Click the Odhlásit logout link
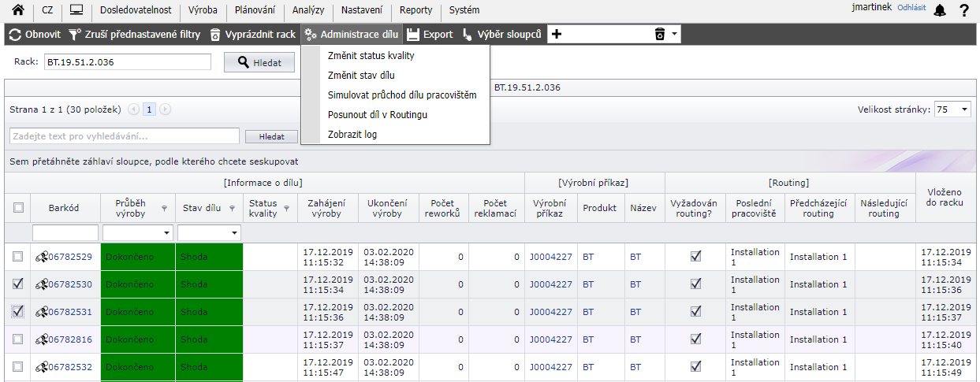The height and width of the screenshot is (382, 980). pos(911,8)
